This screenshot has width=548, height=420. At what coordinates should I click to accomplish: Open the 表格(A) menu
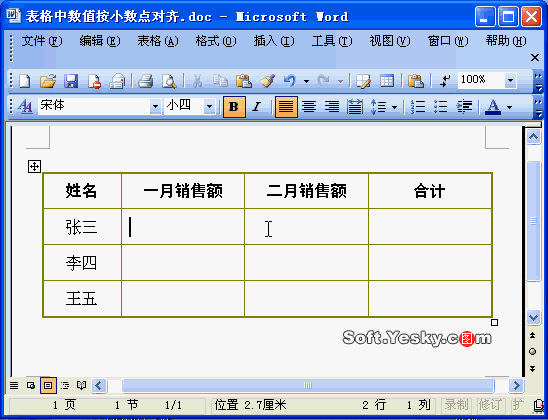(x=158, y=42)
